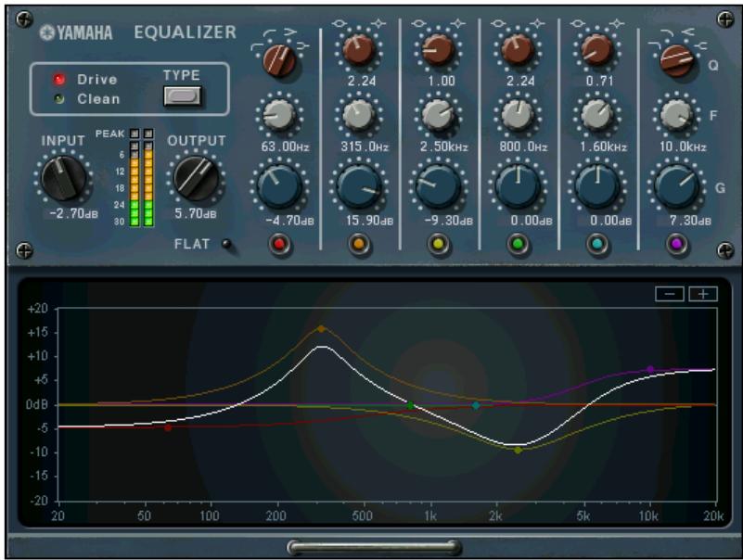Viewport: 743px width, 560px height.
Task: Click the -9.30dB gain value
Action: [448, 221]
